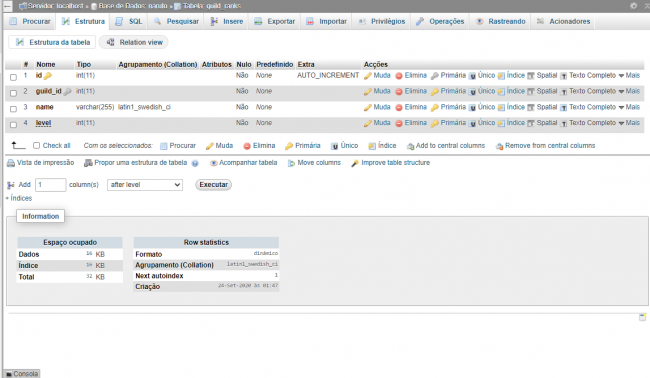Click Acompanhar tabela

[x=243, y=163]
